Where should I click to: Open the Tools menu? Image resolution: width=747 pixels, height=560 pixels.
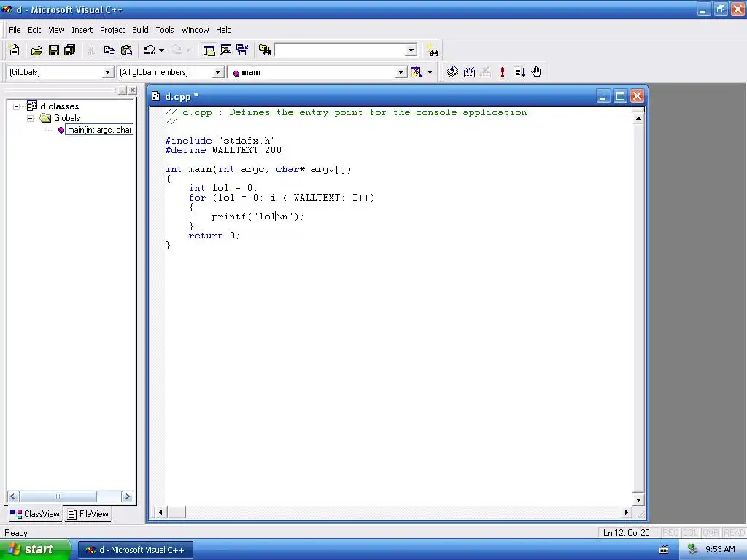click(165, 30)
